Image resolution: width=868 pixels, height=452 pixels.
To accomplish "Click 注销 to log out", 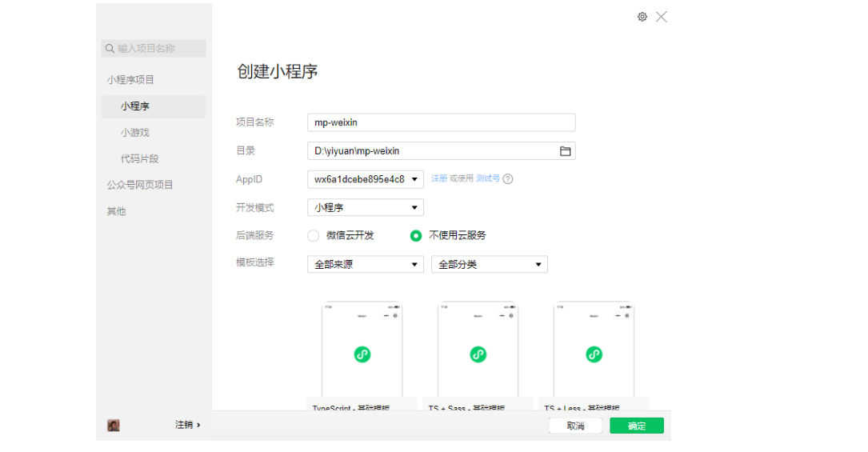I will 188,425.
